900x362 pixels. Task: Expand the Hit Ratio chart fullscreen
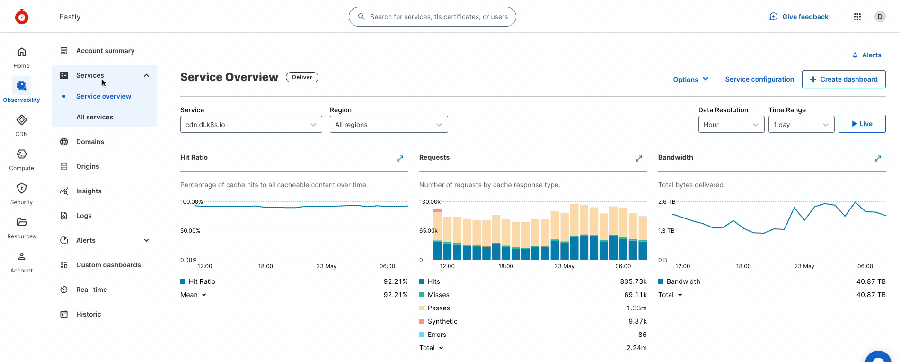click(x=400, y=158)
